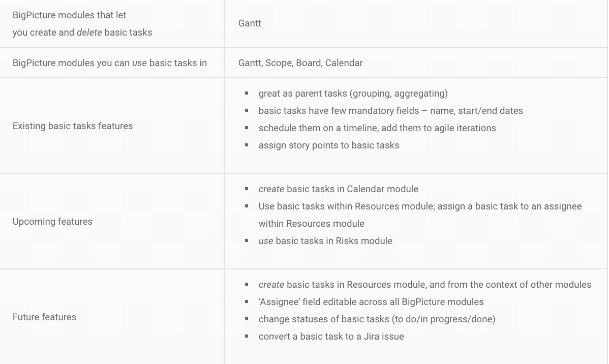Click 'Future features' row label
The image size is (609, 364).
(x=44, y=317)
